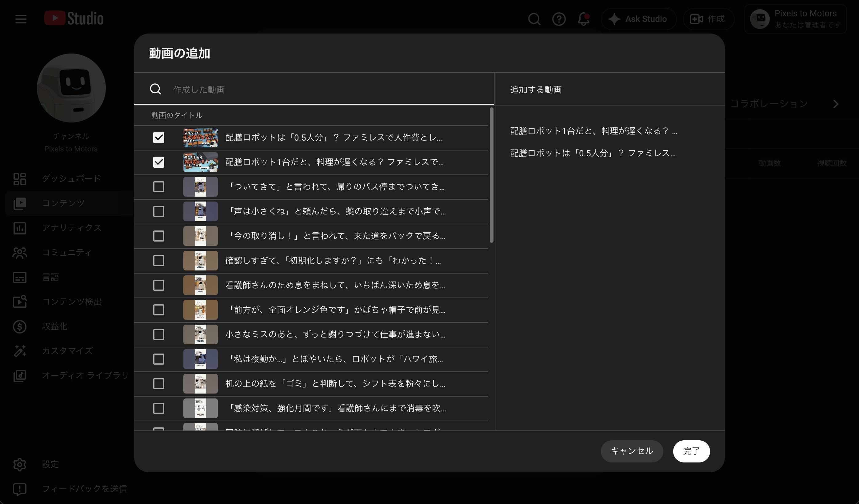
Task: Click 配膳ロボット1台だと in 追加する動画 list
Action: 593,131
